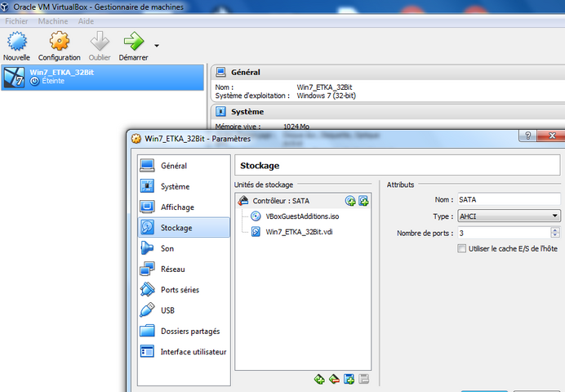Click the SATA controller icon
The image size is (565, 392).
243,201
